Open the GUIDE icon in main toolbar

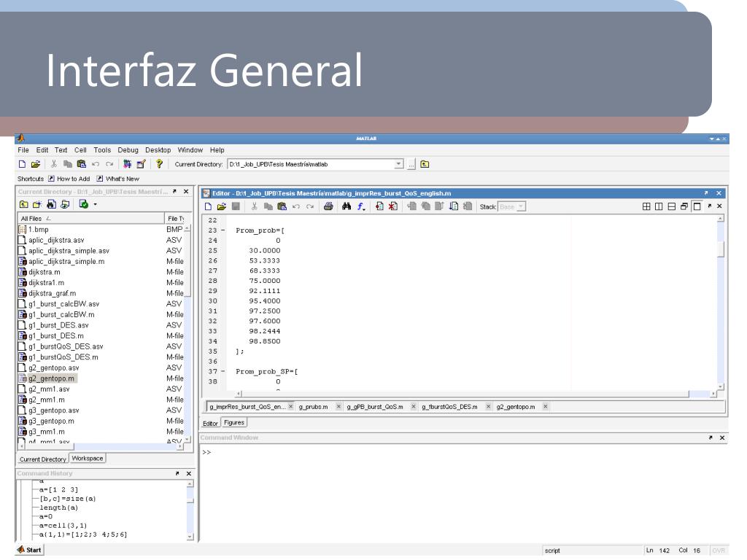[x=141, y=164]
